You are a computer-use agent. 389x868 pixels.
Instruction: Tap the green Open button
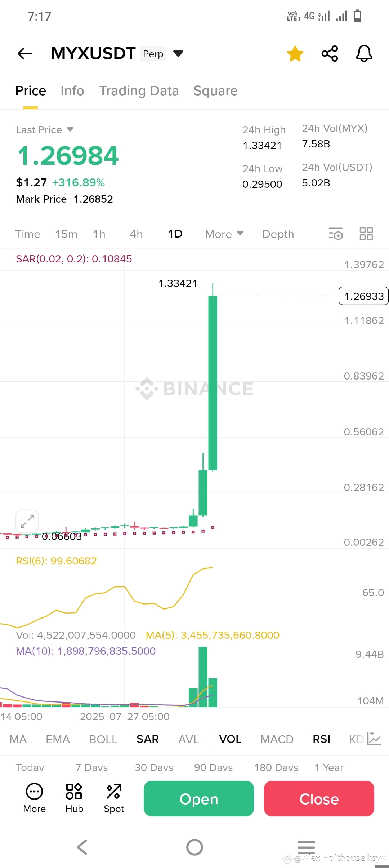point(199,799)
